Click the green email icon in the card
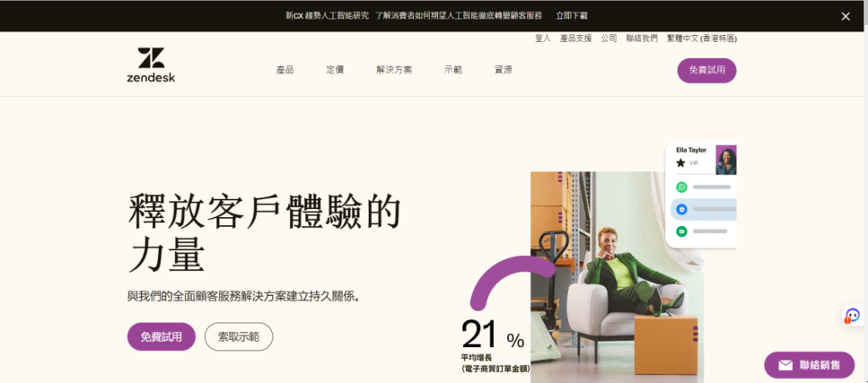 tap(681, 231)
